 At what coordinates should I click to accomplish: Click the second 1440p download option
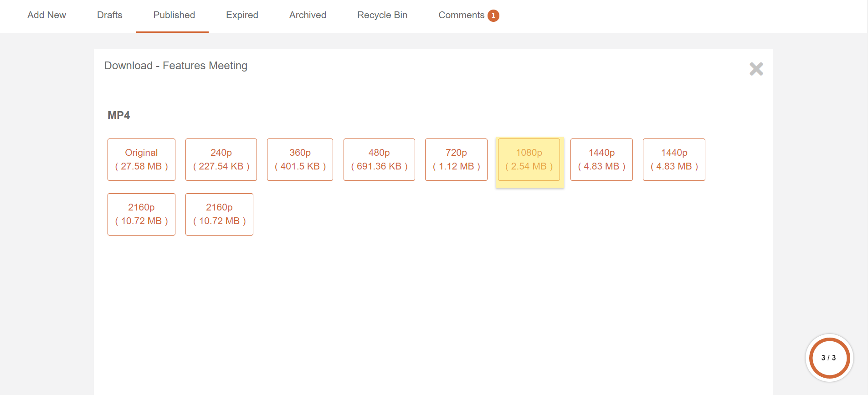pos(674,159)
